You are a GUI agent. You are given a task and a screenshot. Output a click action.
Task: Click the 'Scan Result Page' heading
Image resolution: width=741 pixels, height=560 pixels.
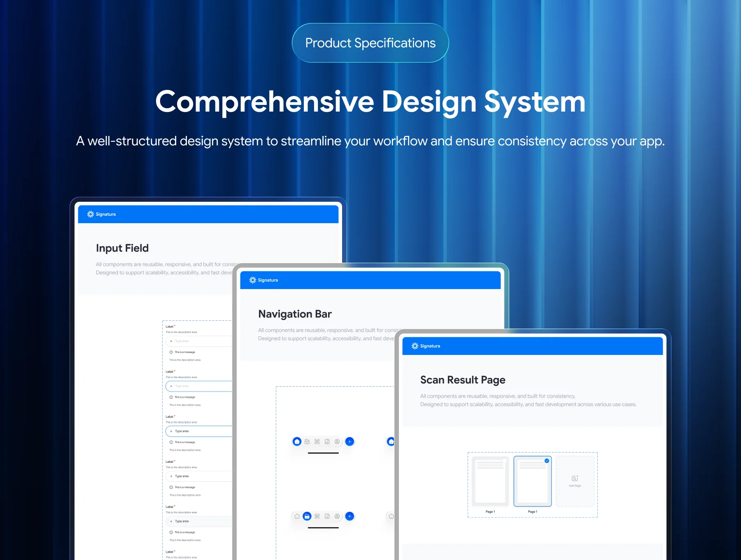[463, 380]
